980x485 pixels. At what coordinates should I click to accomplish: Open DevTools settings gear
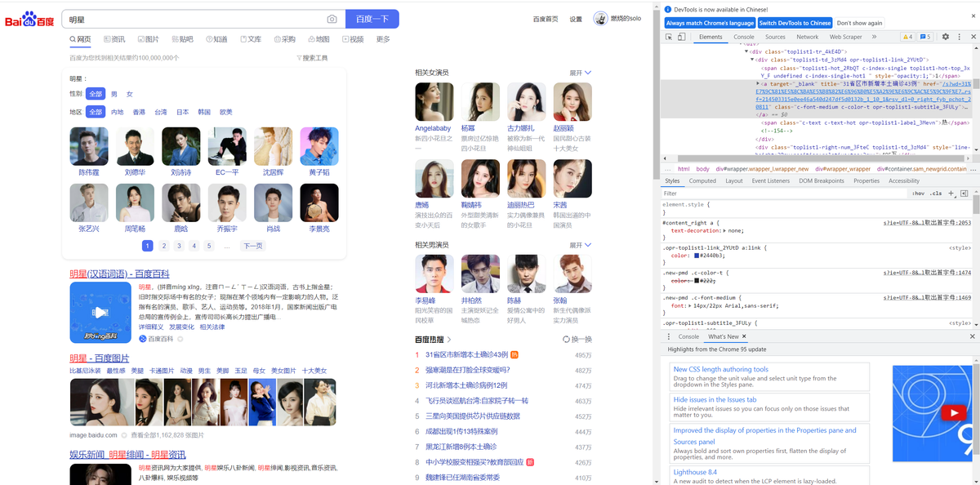946,37
